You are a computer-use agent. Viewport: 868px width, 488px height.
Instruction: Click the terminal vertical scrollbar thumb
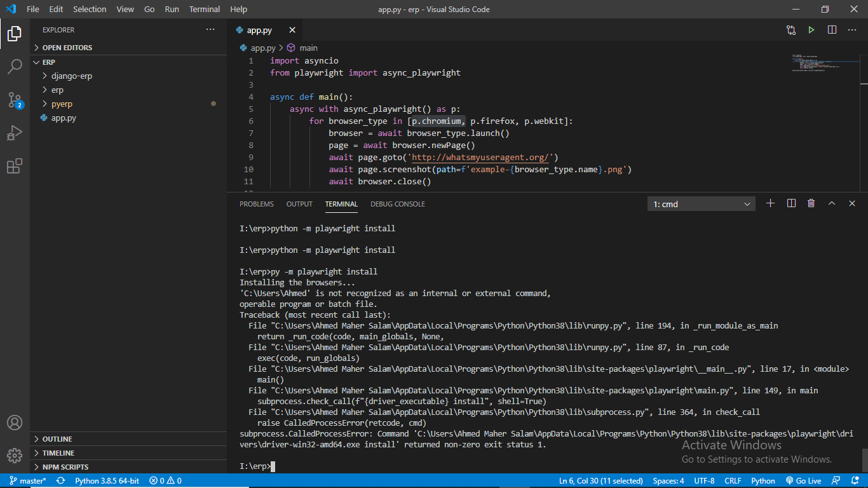[x=864, y=459]
